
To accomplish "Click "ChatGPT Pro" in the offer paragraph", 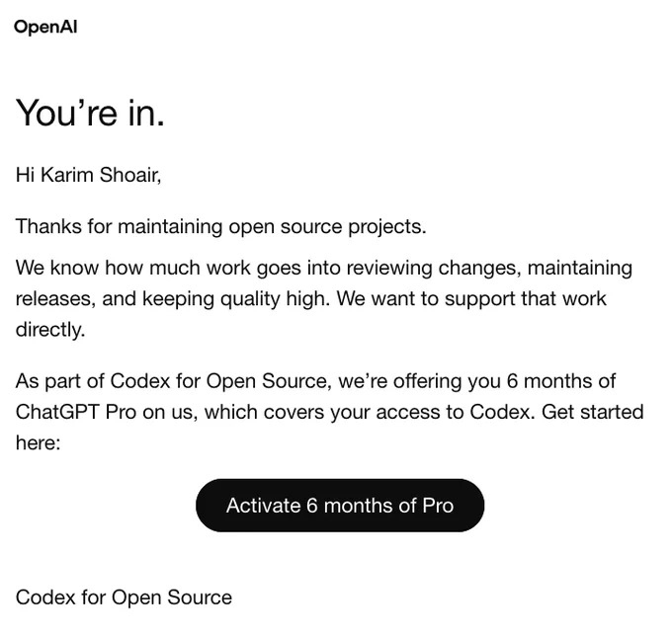I will point(76,412).
